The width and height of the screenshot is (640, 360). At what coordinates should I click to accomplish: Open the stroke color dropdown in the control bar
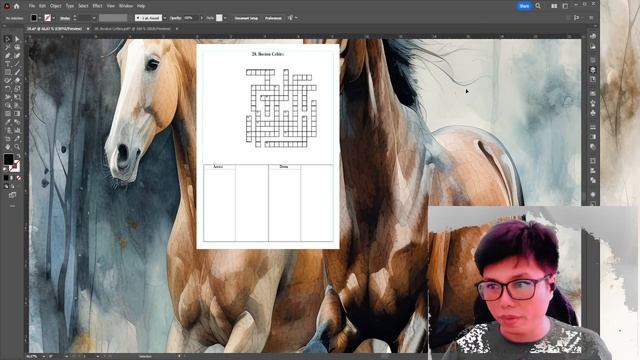tap(54, 18)
